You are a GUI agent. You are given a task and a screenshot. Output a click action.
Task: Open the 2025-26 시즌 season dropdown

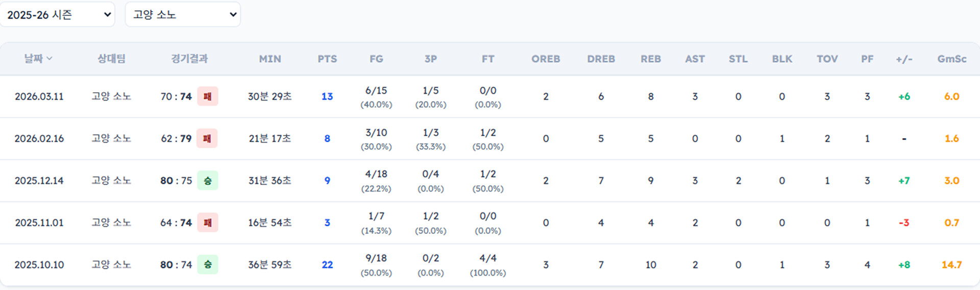point(57,15)
